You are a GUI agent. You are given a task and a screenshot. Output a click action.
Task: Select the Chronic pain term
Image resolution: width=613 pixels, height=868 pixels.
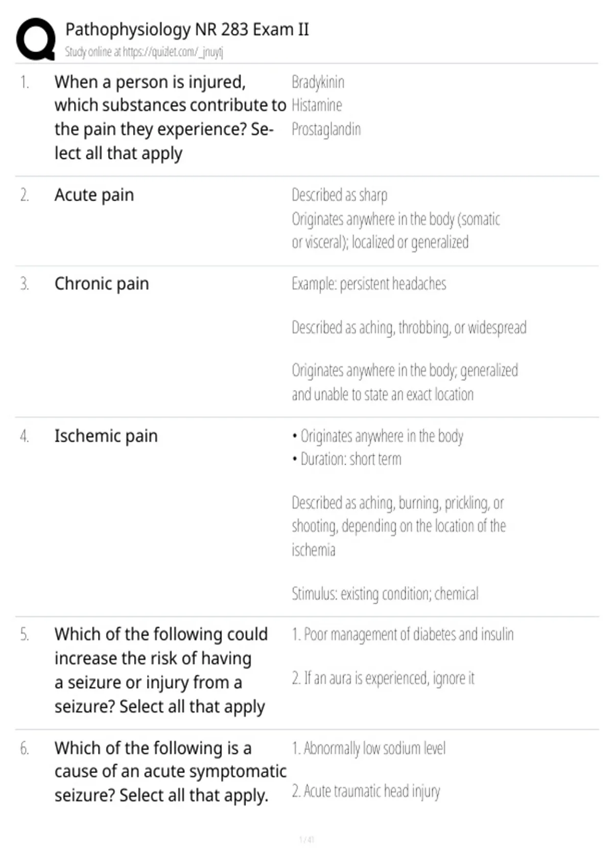click(x=102, y=283)
